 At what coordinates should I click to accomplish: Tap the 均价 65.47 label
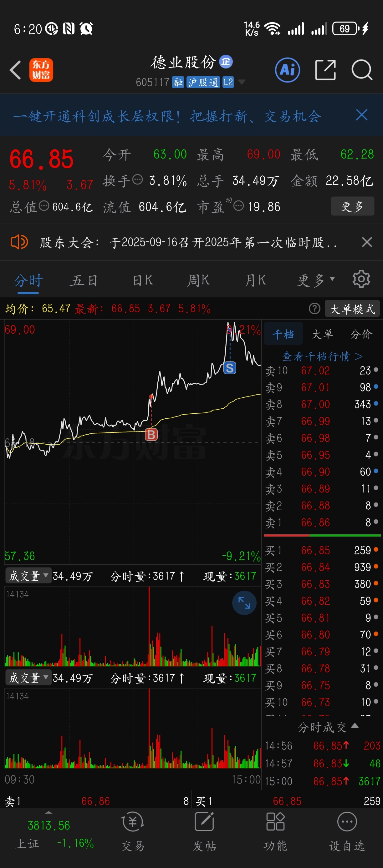[38, 308]
